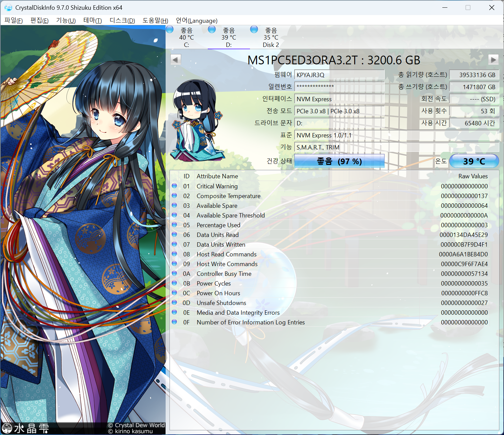The height and width of the screenshot is (435, 504).
Task: Click the ID column header
Action: (187, 176)
